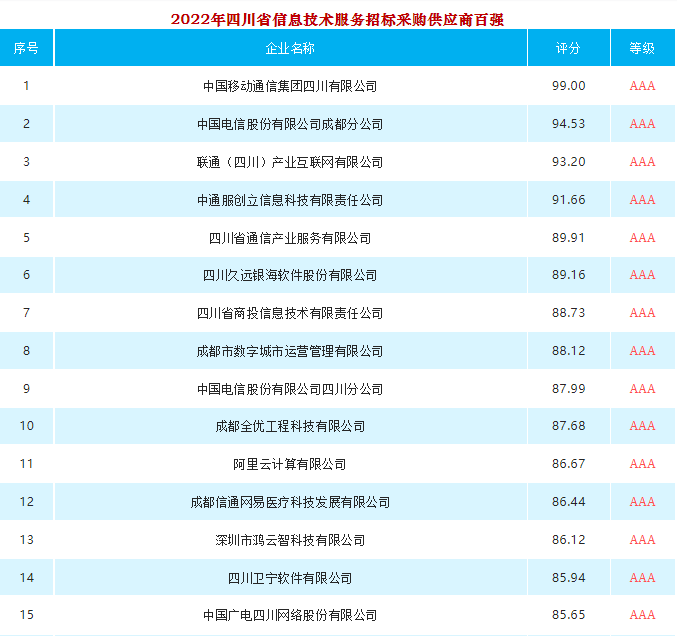The width and height of the screenshot is (677, 636).
Task: Open 四川久远银海软件股份有限公司 entry
Action: (x=290, y=275)
